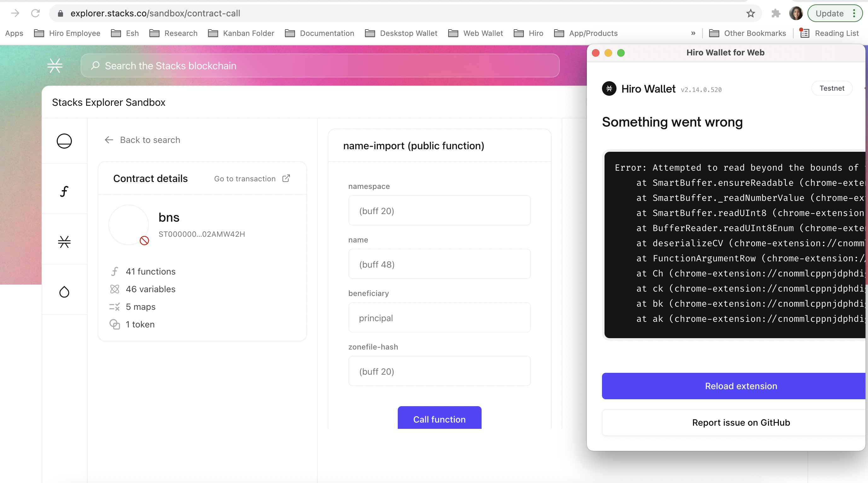The image size is (868, 483).
Task: Click the browser profile avatar
Action: coord(796,14)
